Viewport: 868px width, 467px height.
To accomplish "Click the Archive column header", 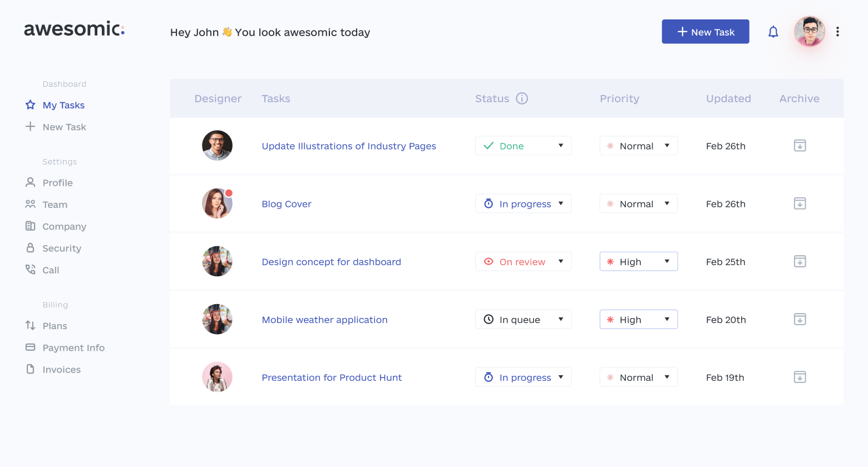I will [x=799, y=98].
